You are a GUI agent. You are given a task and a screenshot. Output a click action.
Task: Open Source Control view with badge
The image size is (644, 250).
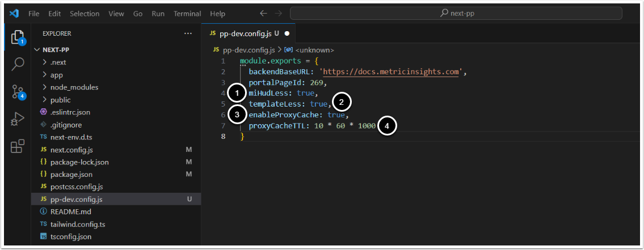tap(18, 92)
